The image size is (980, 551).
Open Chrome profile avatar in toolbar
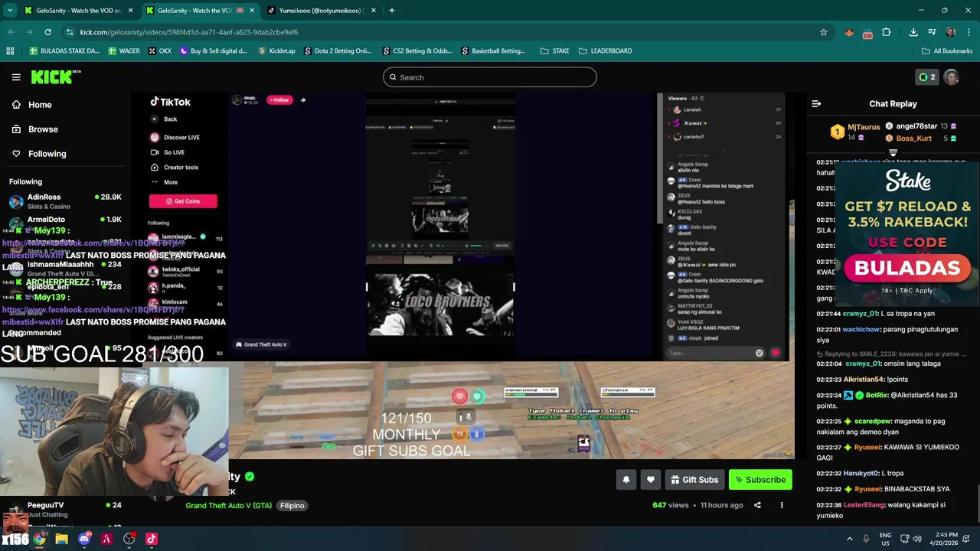coord(951,32)
